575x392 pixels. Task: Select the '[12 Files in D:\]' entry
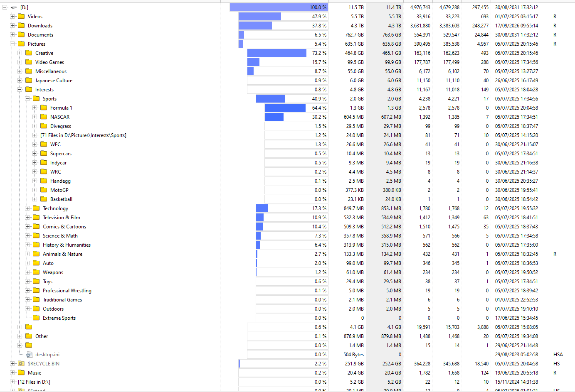coord(34,382)
